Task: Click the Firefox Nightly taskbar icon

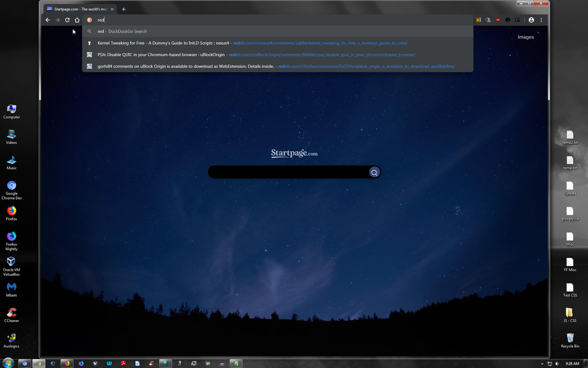Action: [81, 363]
